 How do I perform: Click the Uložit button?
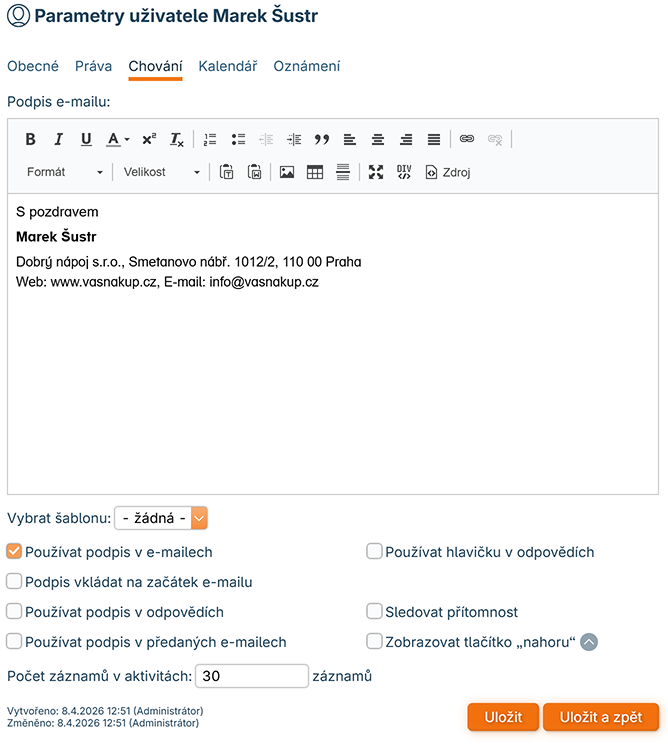pyautogui.click(x=503, y=717)
